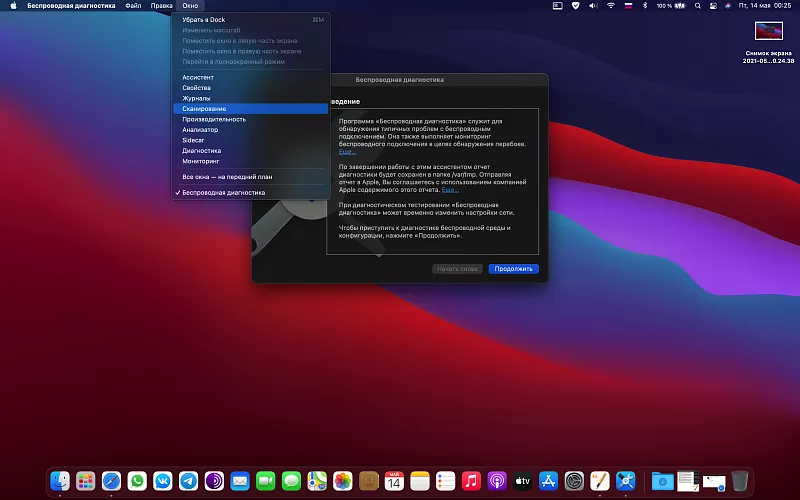Open Spotlight search magnifier icon
Image resolution: width=800 pixels, height=500 pixels.
click(698, 6)
